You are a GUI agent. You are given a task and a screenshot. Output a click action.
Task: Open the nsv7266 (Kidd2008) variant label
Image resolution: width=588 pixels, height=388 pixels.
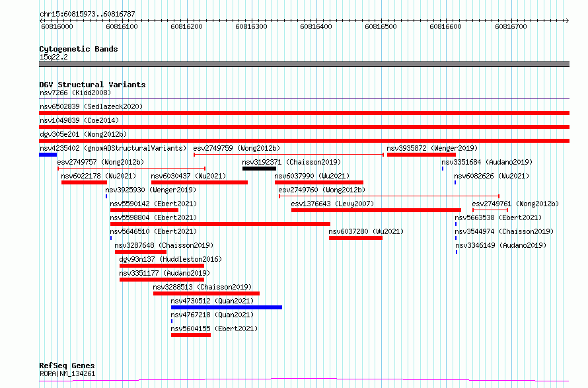coord(75,93)
